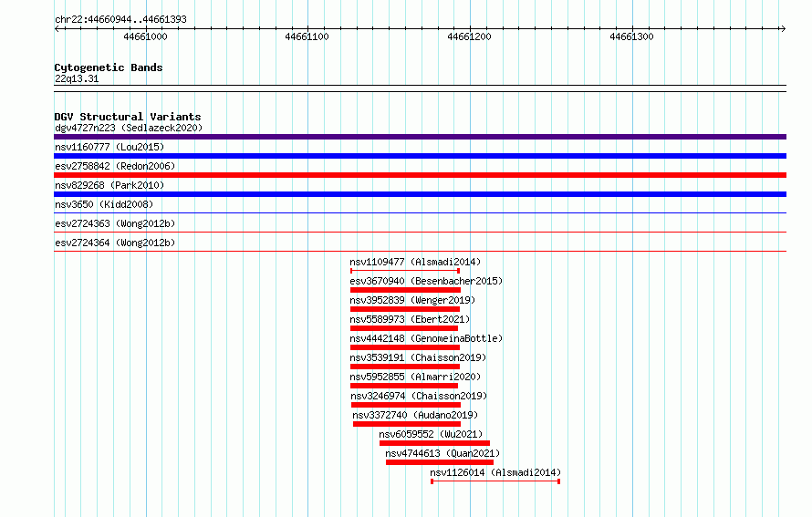Click ruler position label 44661000

[145, 36]
